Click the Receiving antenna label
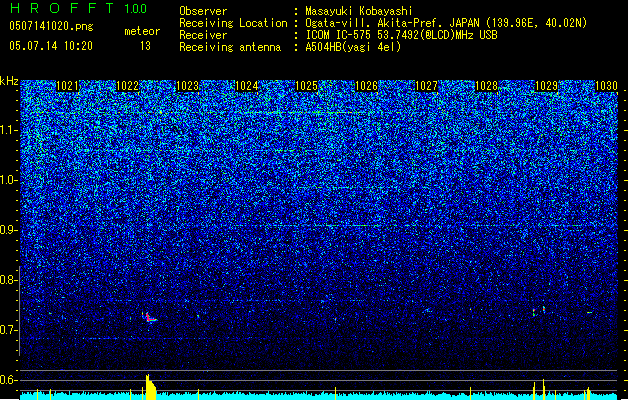 point(230,47)
